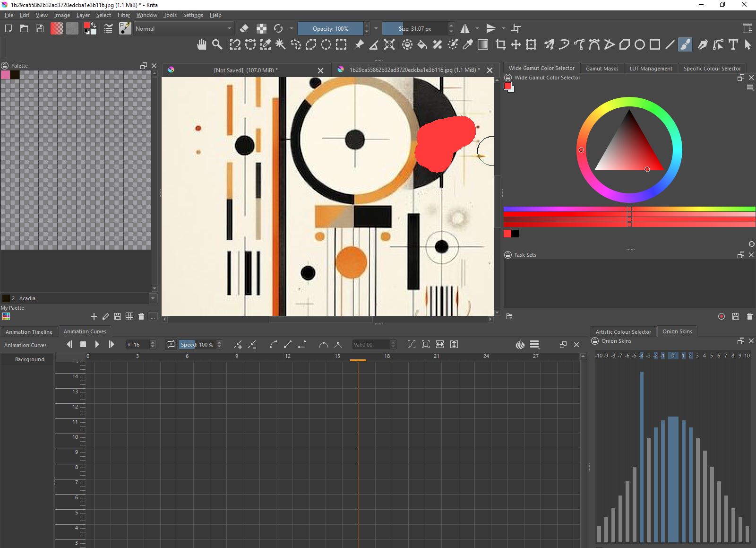This screenshot has width=756, height=548.
Task: Switch to Animation Timeline tab
Action: 29,332
